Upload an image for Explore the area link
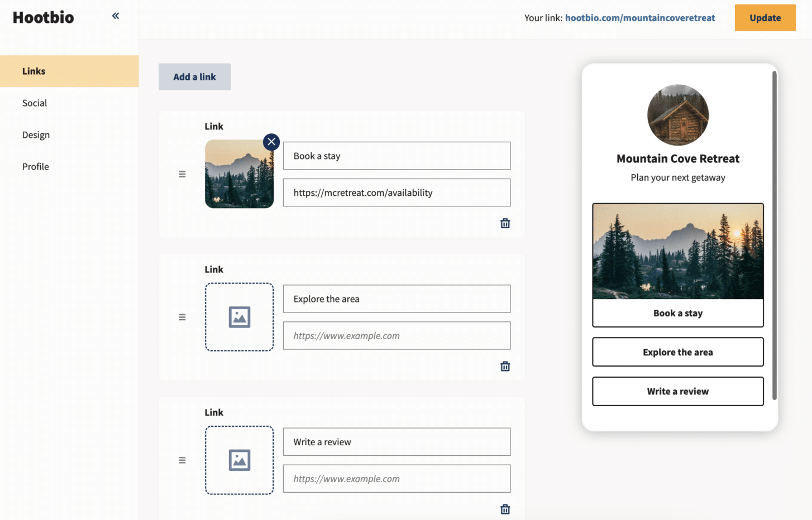This screenshot has width=812, height=520. 239,317
